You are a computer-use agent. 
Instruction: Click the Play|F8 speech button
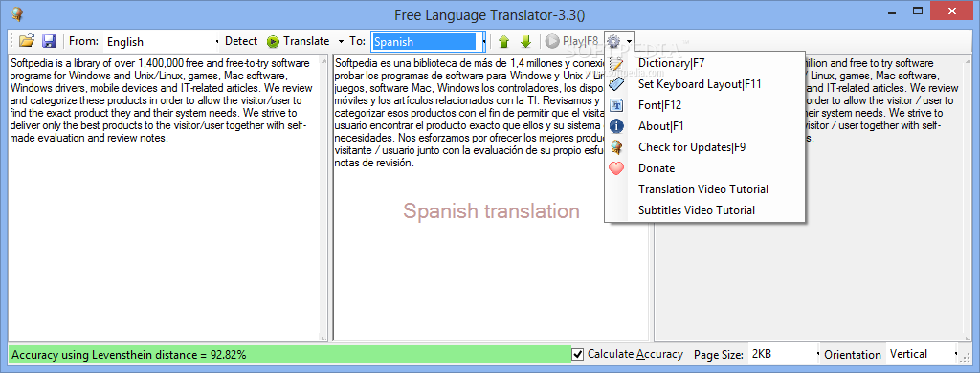572,41
